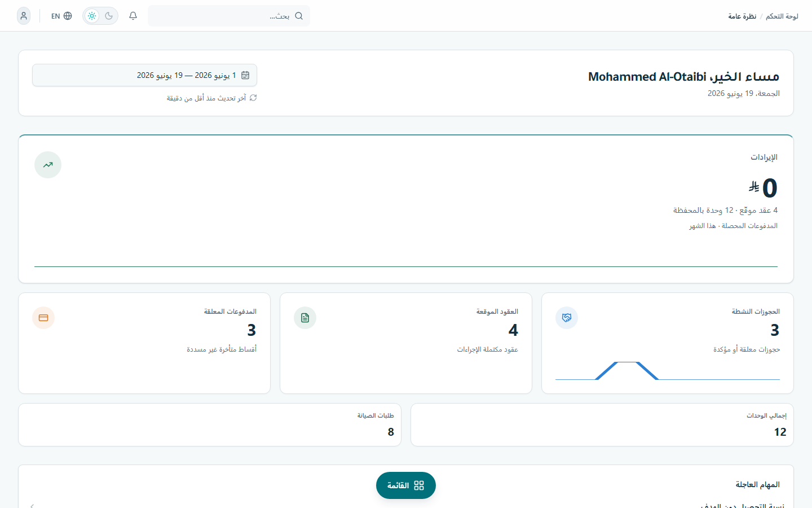Enable dark mode with moon icon
812x508 pixels.
pyautogui.click(x=109, y=16)
